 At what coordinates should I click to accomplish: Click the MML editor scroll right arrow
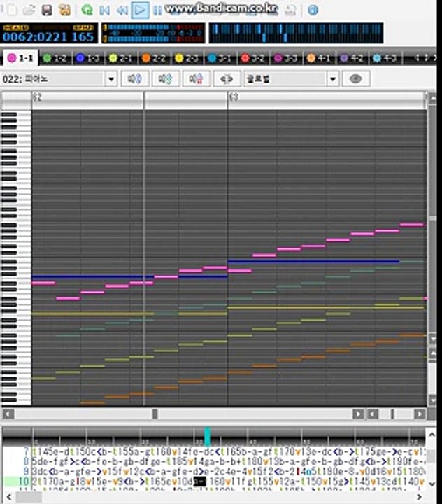[419, 498]
